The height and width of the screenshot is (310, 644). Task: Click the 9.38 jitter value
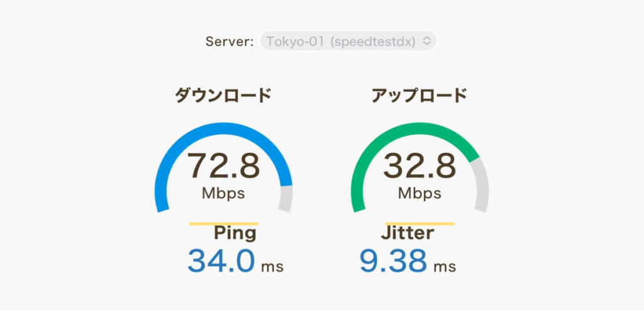(394, 262)
